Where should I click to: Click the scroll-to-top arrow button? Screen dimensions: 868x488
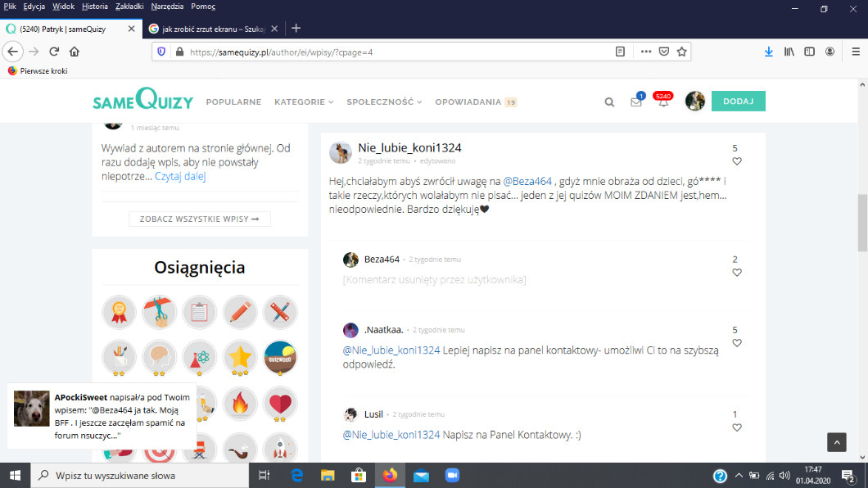pos(836,442)
